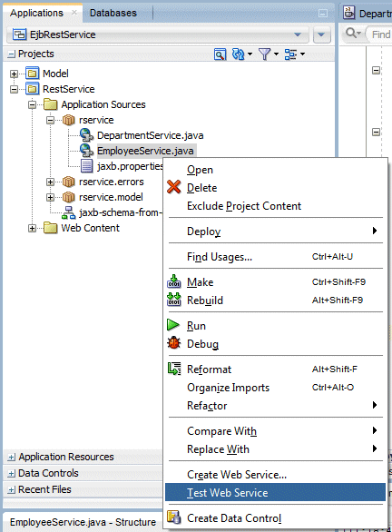Toggle first code fold marker in editor
The width and height of the screenshot is (392, 532).
376,70
